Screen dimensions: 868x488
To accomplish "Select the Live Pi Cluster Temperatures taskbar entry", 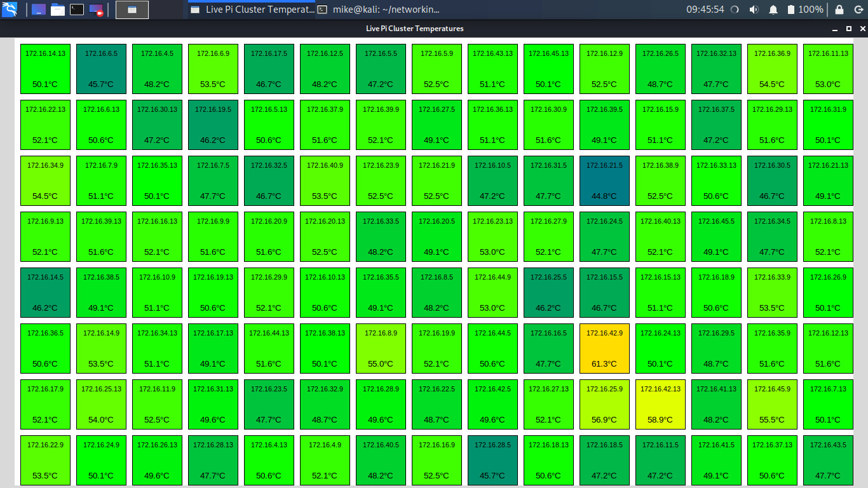I will [x=252, y=10].
